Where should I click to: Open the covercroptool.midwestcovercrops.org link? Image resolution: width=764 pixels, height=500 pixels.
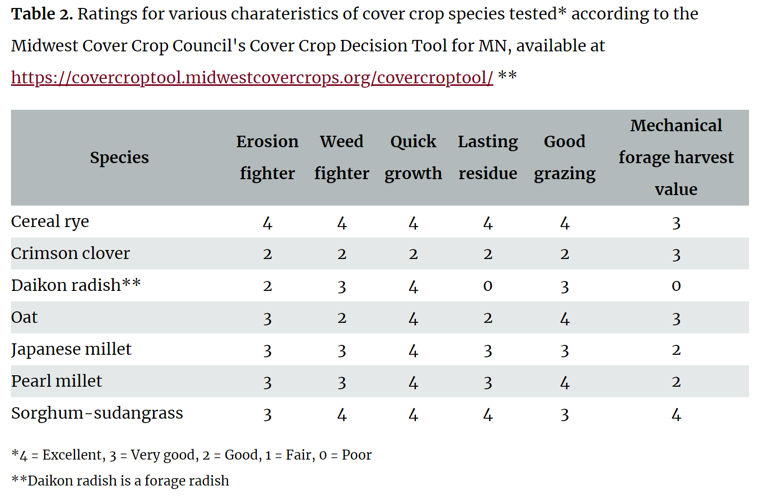[252, 78]
